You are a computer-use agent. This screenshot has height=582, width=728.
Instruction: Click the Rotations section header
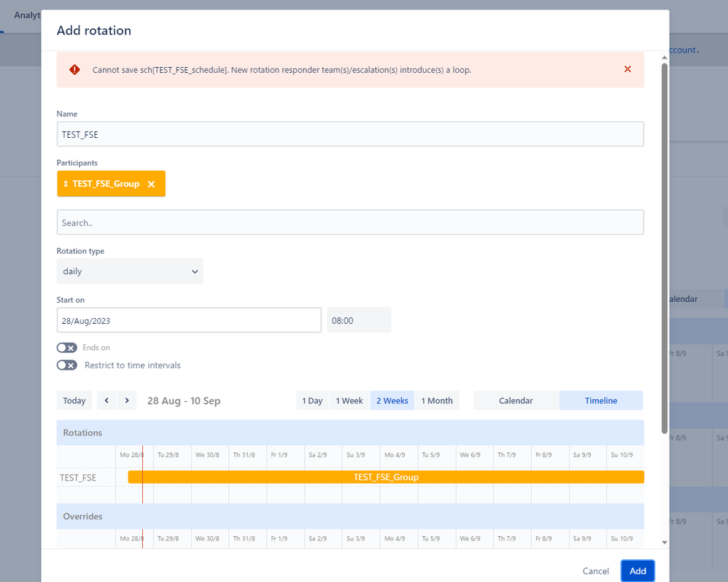[x=350, y=432]
